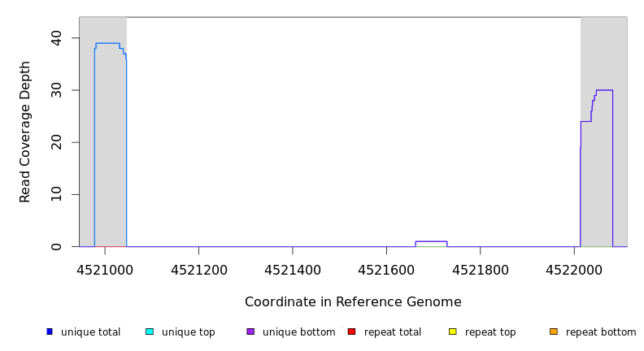Click the blue 'unique total' legend swatch
The width and height of the screenshot is (644, 351).
50,331
